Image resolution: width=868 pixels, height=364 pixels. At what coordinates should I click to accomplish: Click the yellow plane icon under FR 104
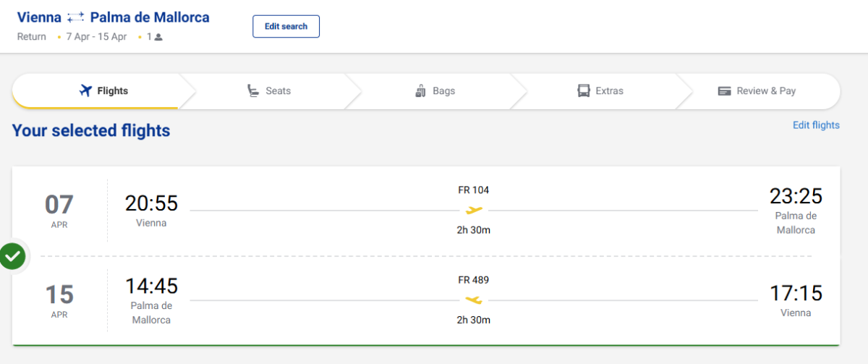[x=474, y=211]
